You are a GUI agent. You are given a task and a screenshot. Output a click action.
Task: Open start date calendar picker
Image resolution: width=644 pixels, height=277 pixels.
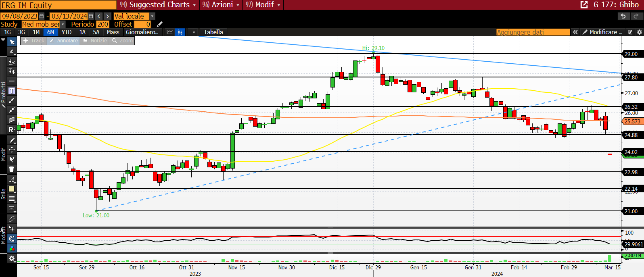pyautogui.click(x=42, y=16)
